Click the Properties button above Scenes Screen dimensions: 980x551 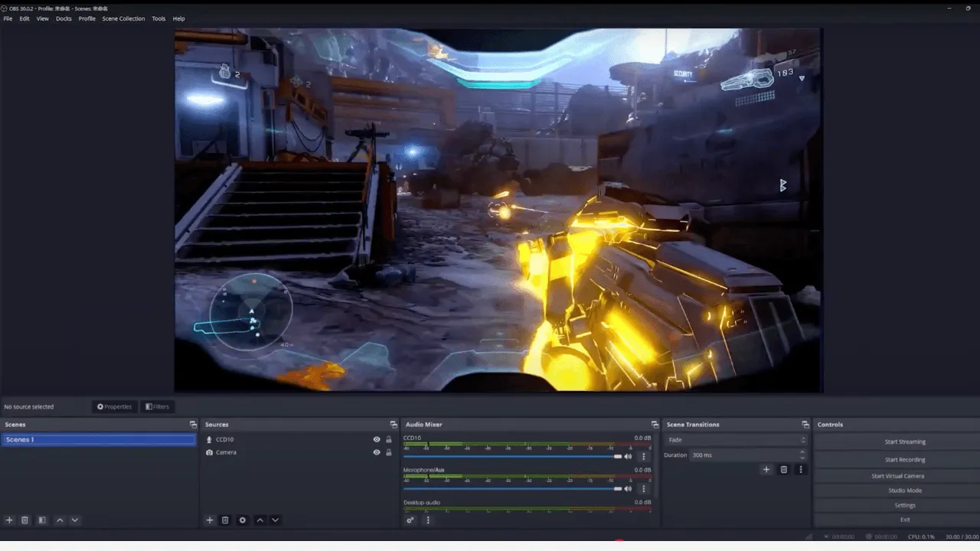pos(114,406)
